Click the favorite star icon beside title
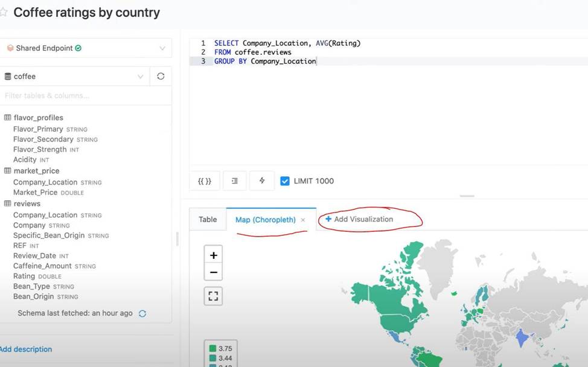 pos(3,12)
